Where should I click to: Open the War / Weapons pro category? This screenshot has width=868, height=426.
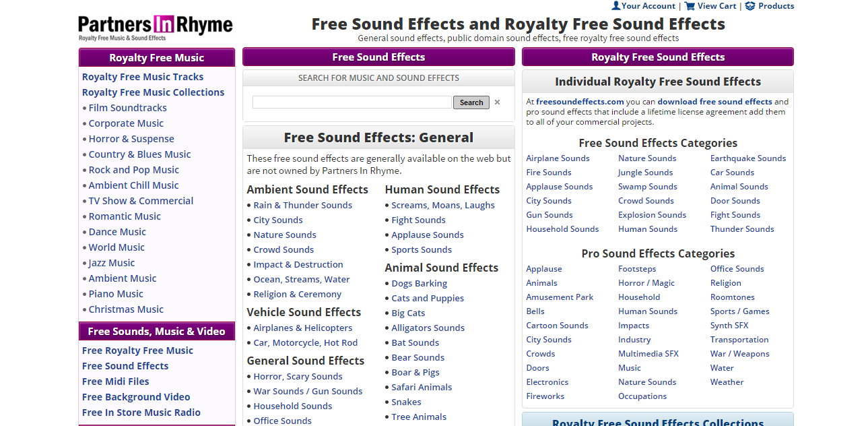739,354
